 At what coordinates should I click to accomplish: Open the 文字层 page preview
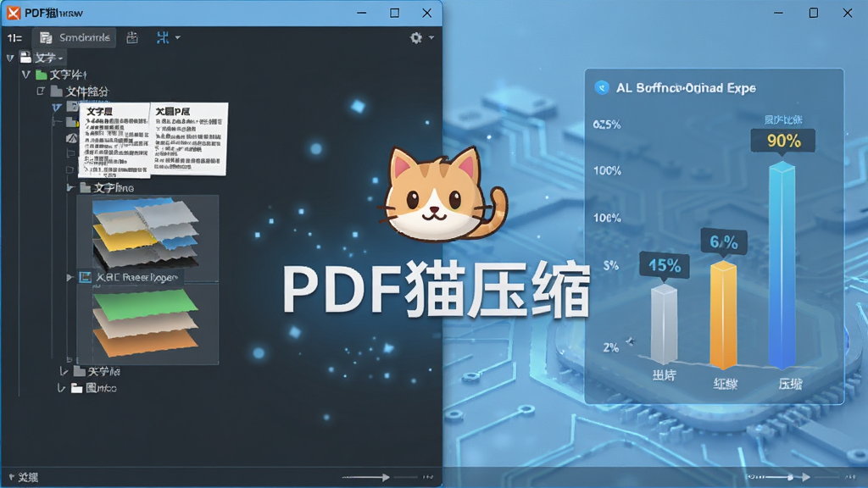114,141
